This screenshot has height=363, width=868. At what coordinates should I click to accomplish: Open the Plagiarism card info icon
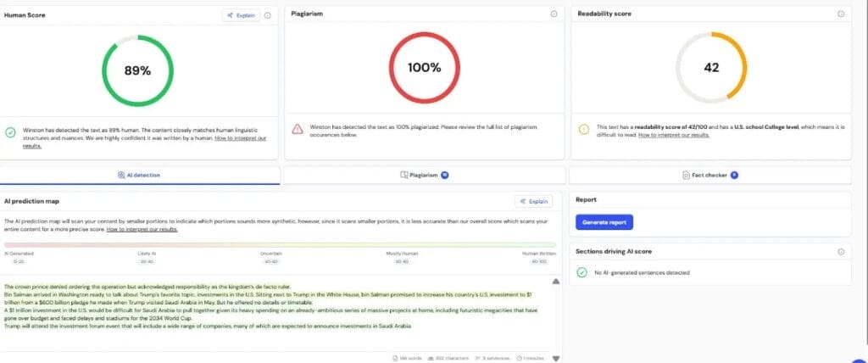[554, 14]
